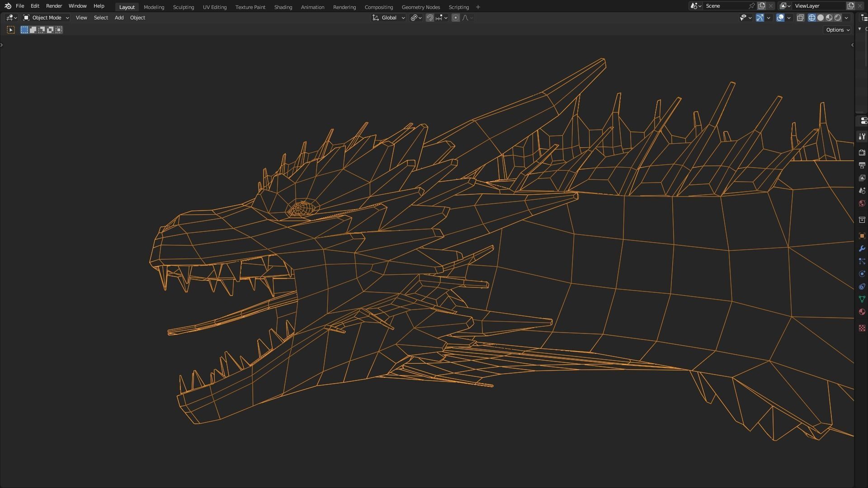Expand the gizmos options dropdown arrow
The width and height of the screenshot is (868, 488).
click(769, 18)
